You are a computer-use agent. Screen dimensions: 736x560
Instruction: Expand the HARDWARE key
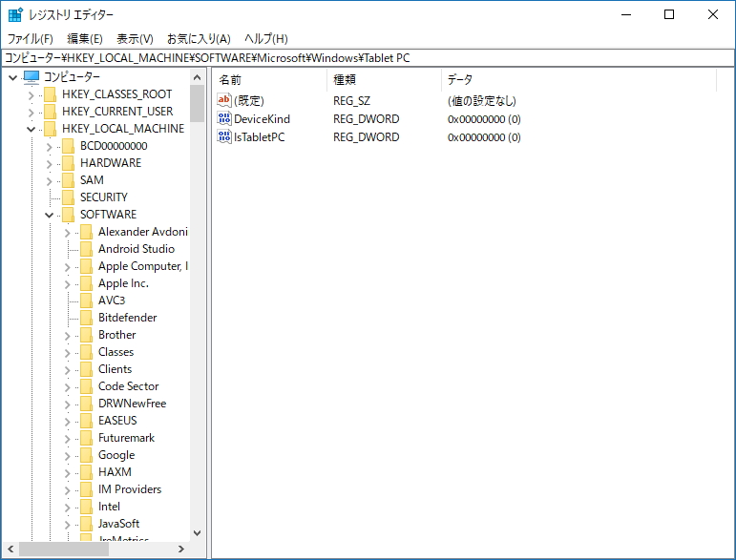[50, 164]
